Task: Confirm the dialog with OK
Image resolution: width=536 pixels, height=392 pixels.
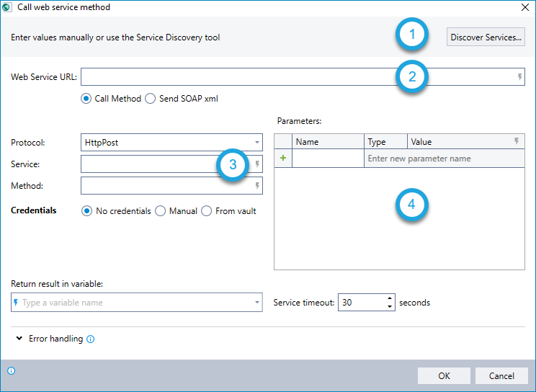Action: (444, 375)
